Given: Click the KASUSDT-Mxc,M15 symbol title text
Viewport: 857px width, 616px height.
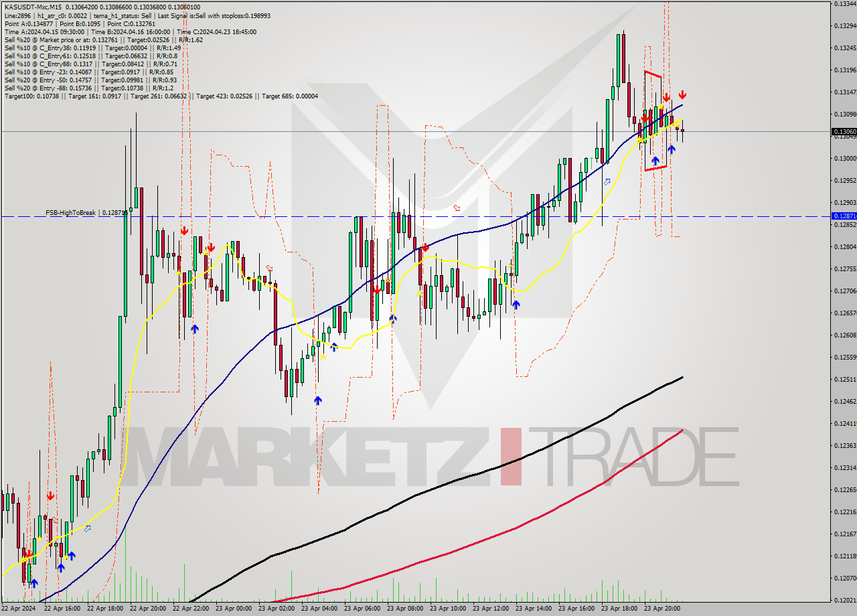Looking at the screenshot, I should click(33, 7).
